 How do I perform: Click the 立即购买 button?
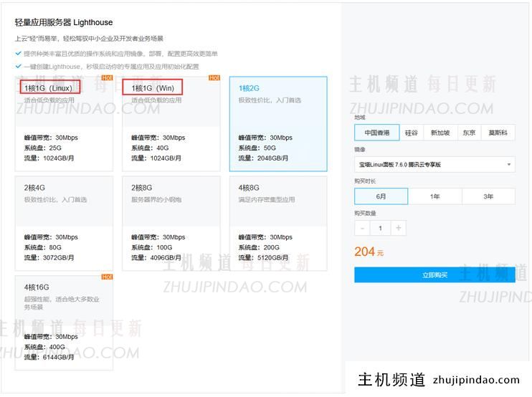coord(434,274)
